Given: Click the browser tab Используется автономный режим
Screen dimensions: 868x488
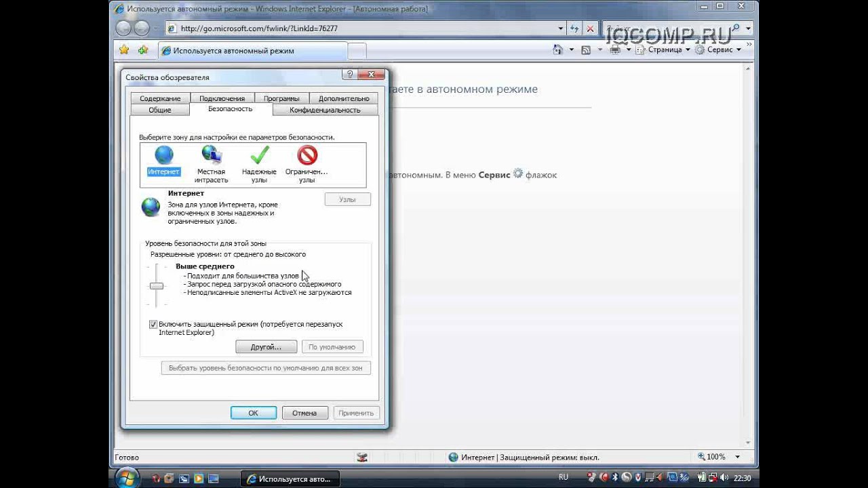Looking at the screenshot, I should pyautogui.click(x=252, y=51).
